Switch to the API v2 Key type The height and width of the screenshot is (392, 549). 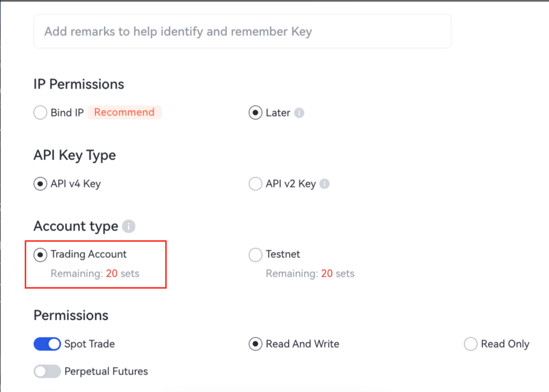pyautogui.click(x=255, y=184)
